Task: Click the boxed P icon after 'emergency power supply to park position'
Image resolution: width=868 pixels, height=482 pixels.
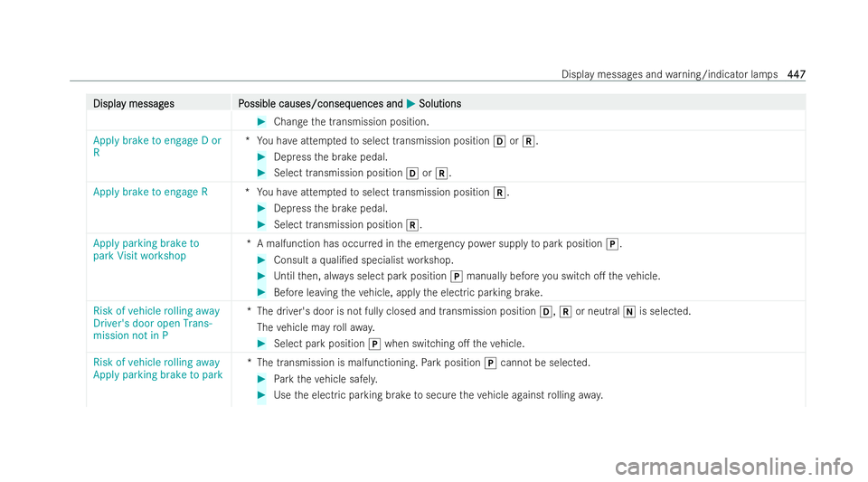Action: [x=612, y=244]
